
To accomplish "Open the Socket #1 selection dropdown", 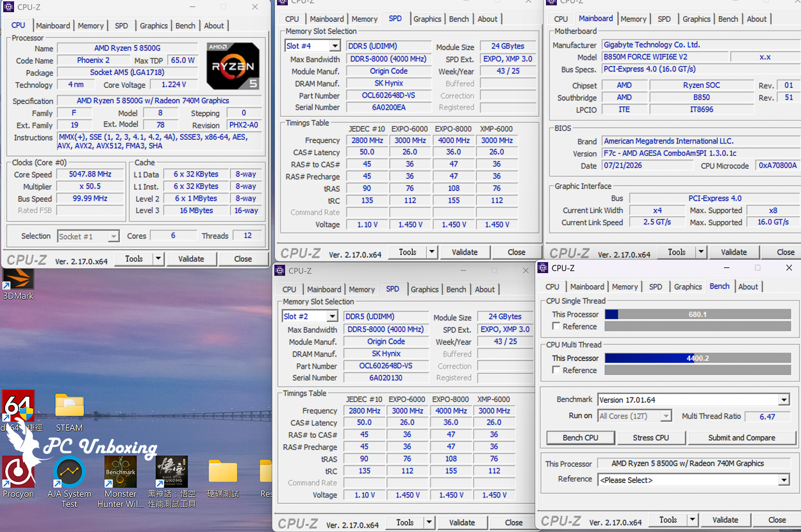I will tap(113, 237).
